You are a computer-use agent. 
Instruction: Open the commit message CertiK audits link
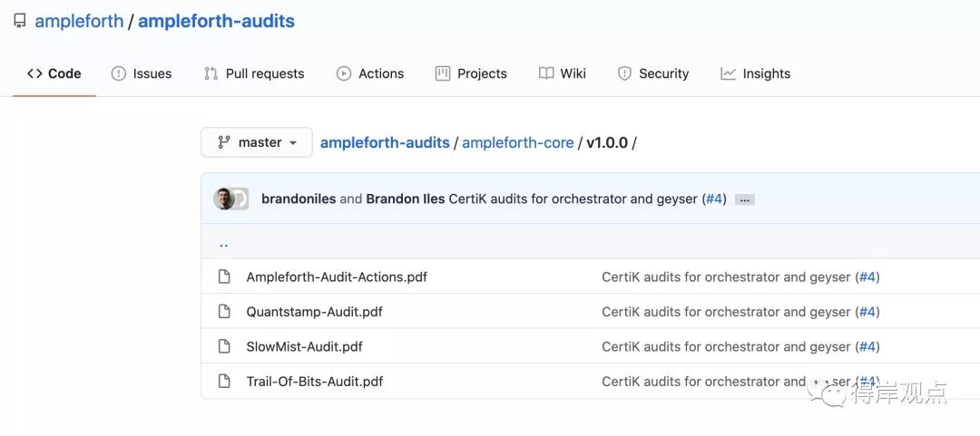(573, 199)
